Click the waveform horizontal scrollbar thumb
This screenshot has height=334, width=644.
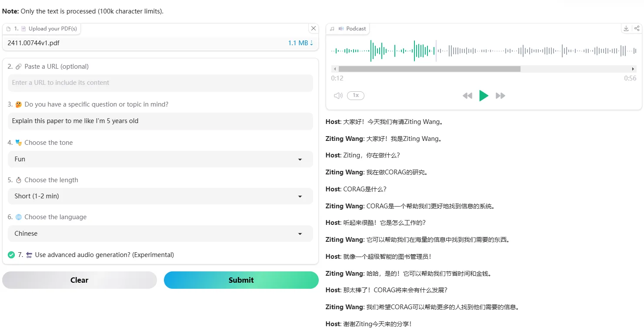click(x=430, y=69)
